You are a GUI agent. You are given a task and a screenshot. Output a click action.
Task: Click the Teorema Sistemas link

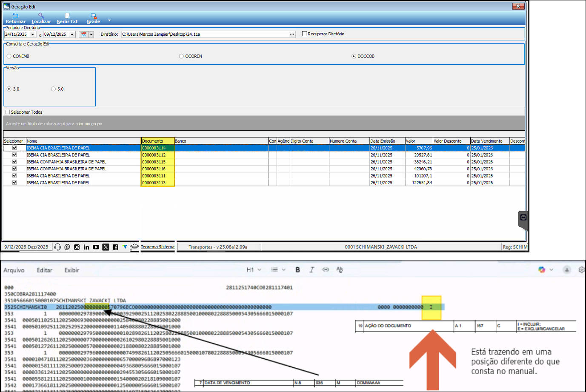(x=157, y=247)
